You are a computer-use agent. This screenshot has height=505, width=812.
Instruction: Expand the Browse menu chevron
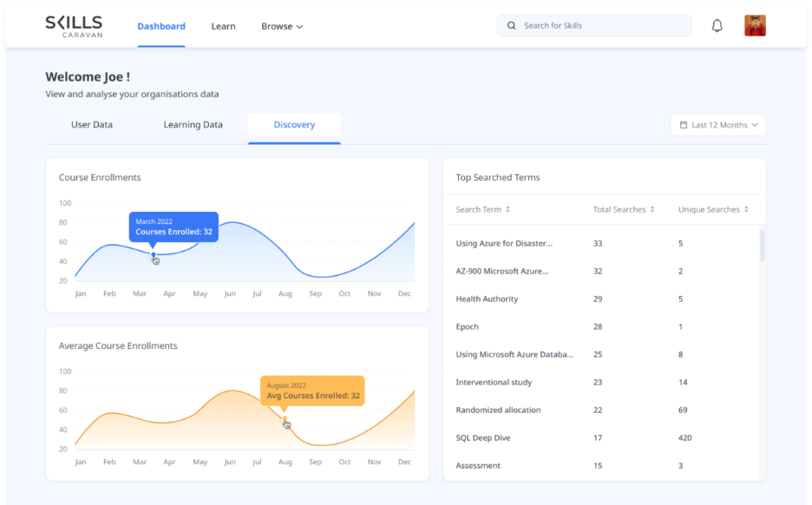(x=300, y=27)
